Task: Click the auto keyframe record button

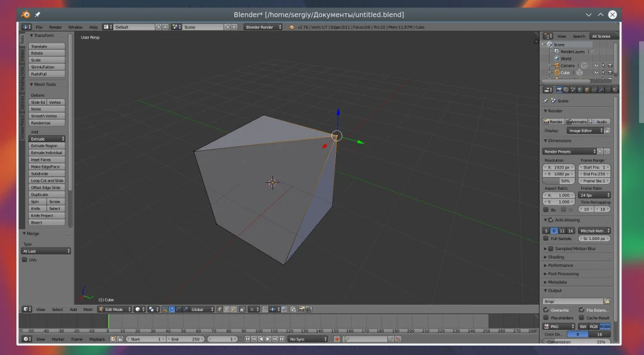Action: pos(336,339)
